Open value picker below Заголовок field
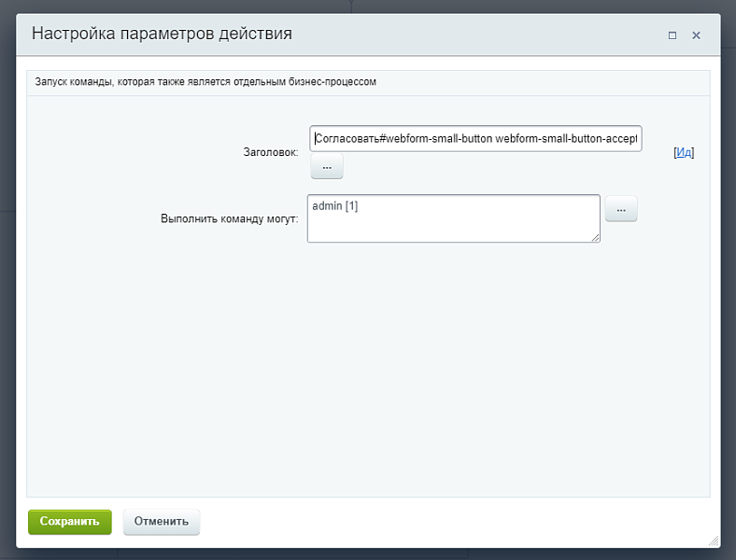This screenshot has height=560, width=736. pyautogui.click(x=327, y=166)
